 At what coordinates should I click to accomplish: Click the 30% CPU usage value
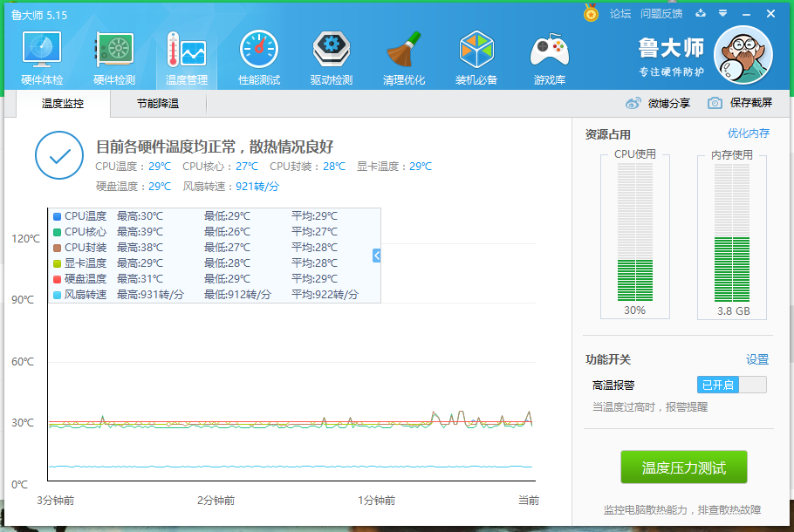click(634, 310)
